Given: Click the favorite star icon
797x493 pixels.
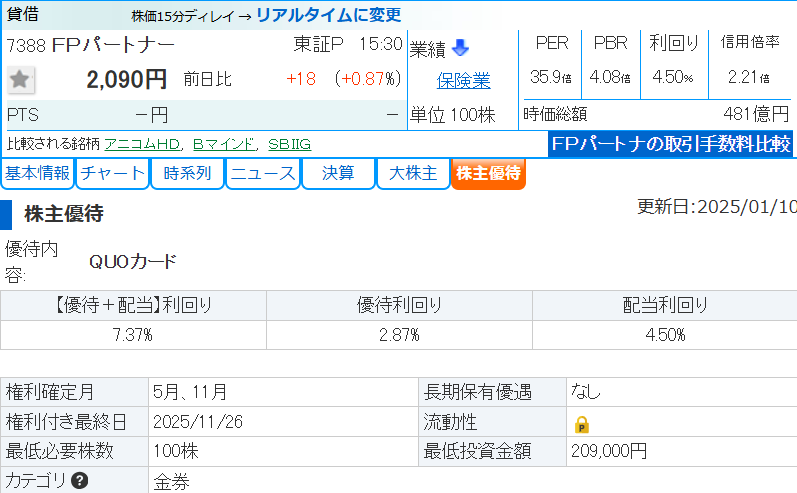Looking at the screenshot, I should [x=21, y=80].
